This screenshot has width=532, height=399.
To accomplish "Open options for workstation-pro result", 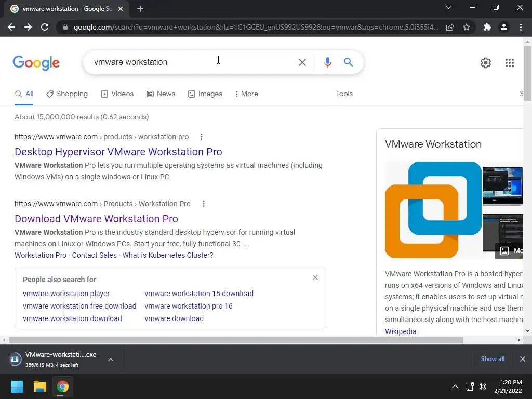I will [x=202, y=137].
